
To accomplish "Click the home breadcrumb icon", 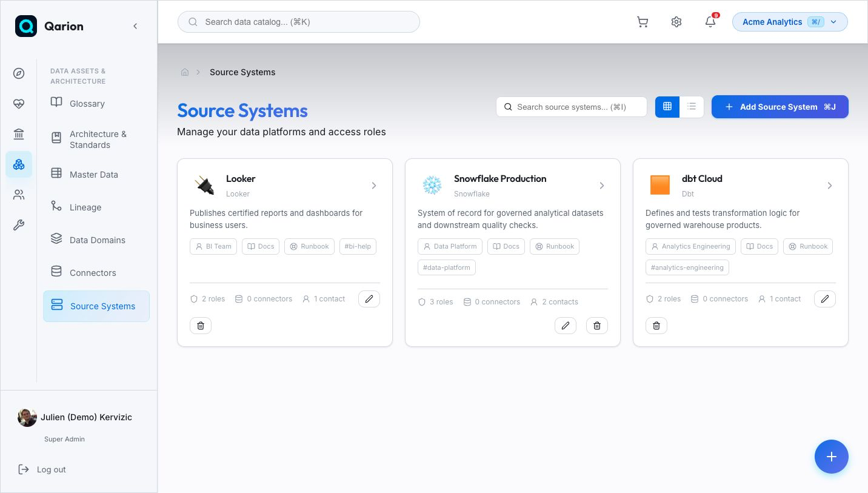I will pyautogui.click(x=185, y=72).
